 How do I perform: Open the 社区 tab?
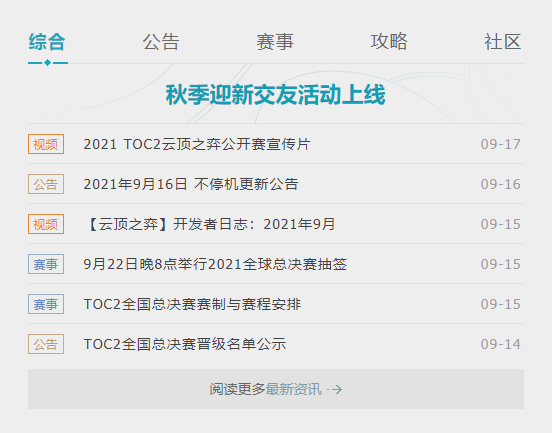tap(503, 42)
